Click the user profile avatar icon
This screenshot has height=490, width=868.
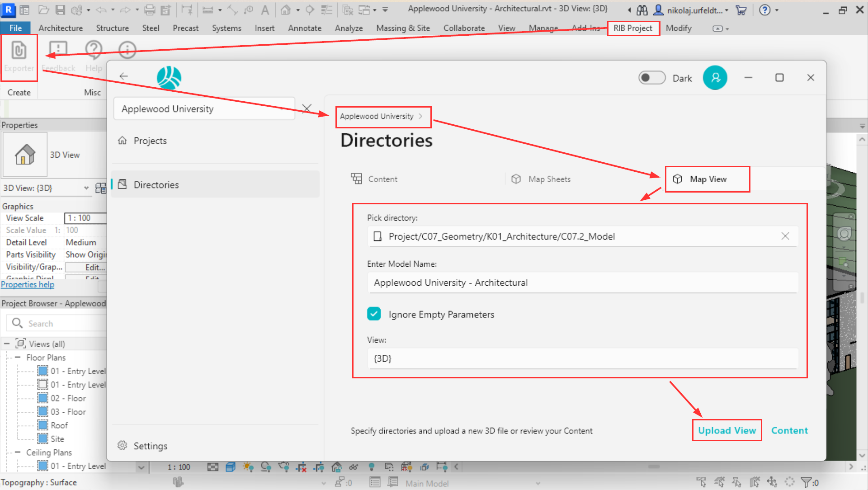coord(715,78)
